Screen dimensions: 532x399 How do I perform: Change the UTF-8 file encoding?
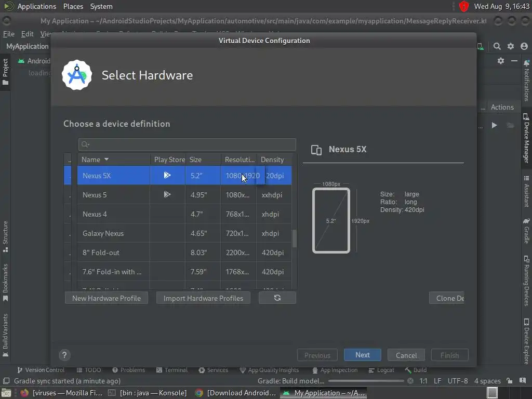457,381
